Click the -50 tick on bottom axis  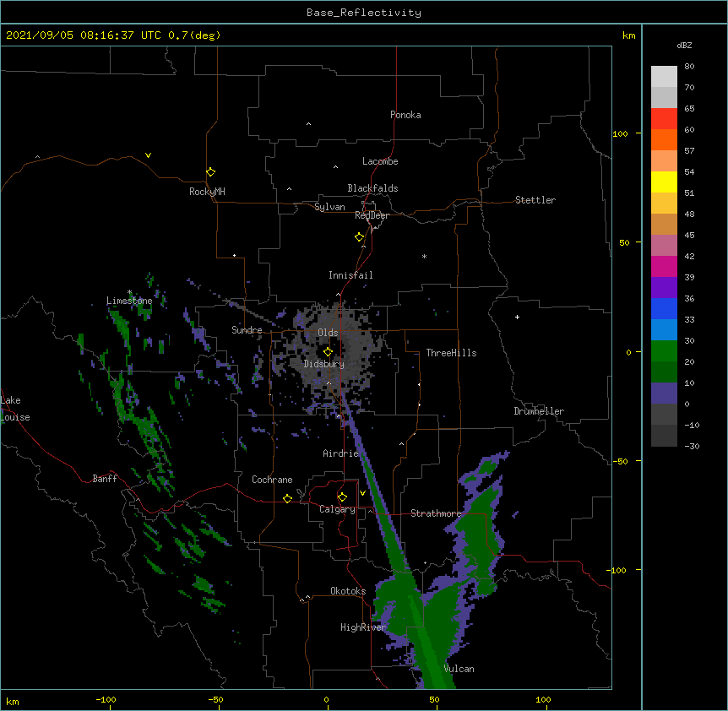(215, 699)
